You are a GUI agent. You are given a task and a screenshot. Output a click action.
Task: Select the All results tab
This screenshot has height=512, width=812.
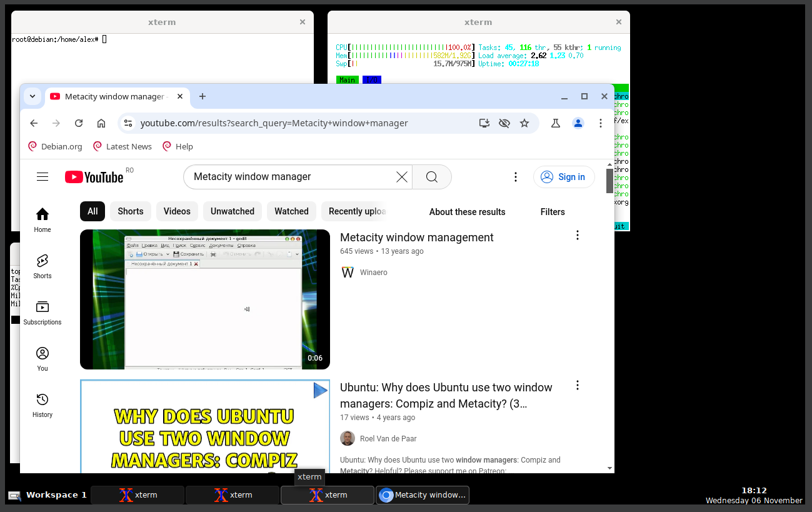[x=92, y=211]
